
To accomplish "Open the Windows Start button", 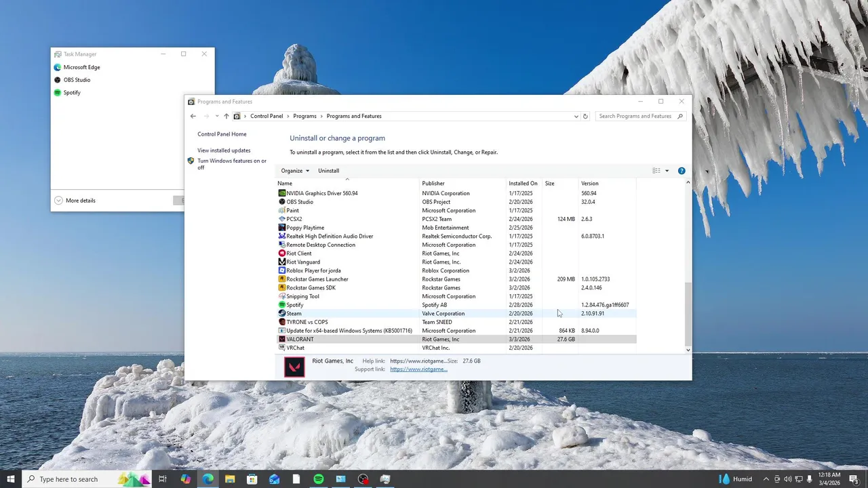I will pyautogui.click(x=11, y=479).
